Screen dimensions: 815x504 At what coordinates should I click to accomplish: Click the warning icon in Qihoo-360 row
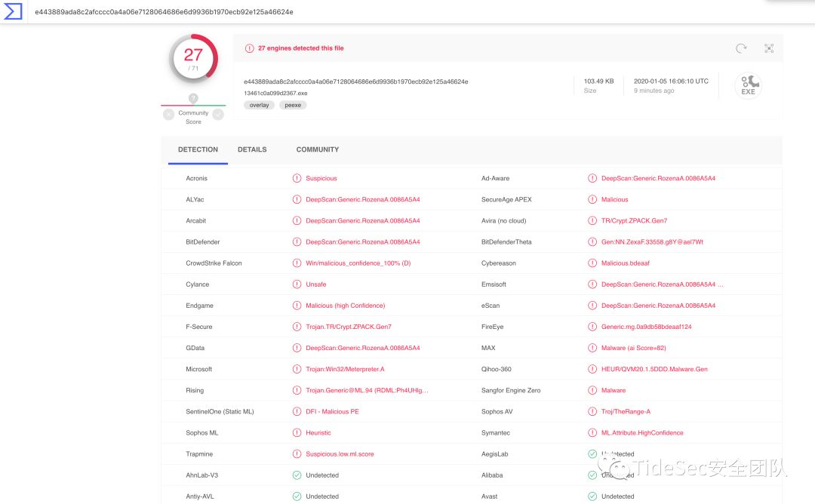[x=592, y=369]
